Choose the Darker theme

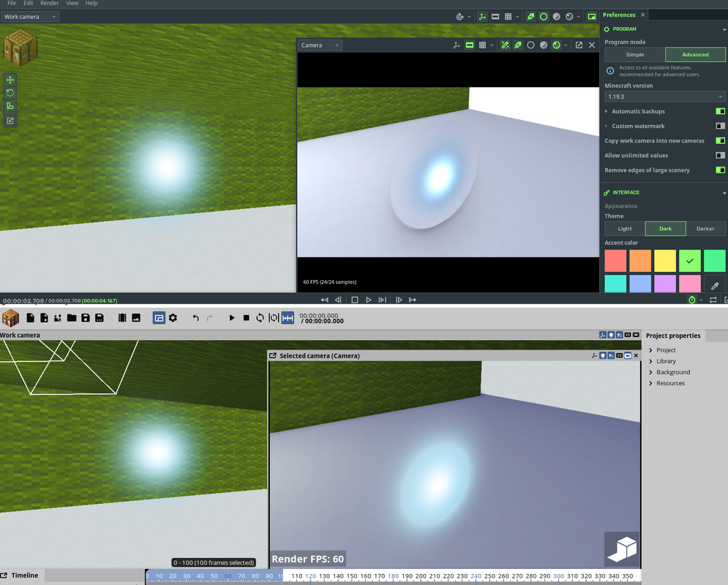tap(705, 229)
